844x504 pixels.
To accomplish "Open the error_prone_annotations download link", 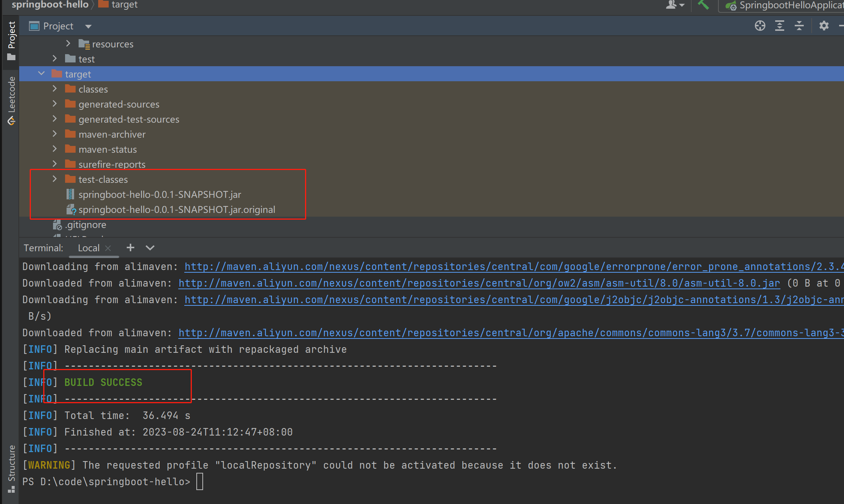I will click(x=514, y=267).
